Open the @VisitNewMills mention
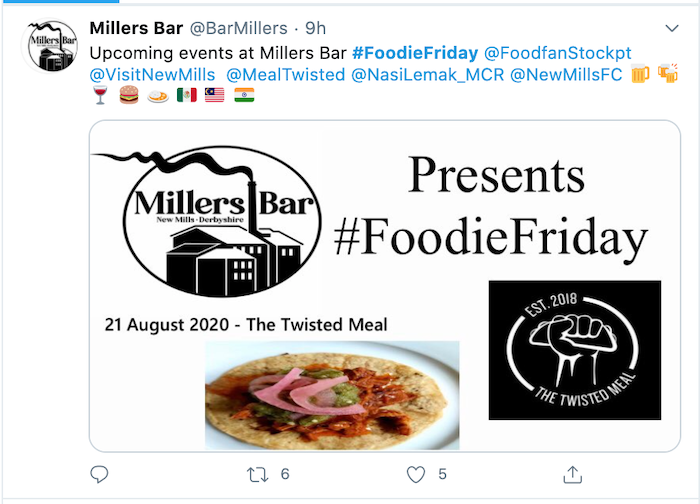Image resolution: width=700 pixels, height=504 pixels. coord(153,73)
